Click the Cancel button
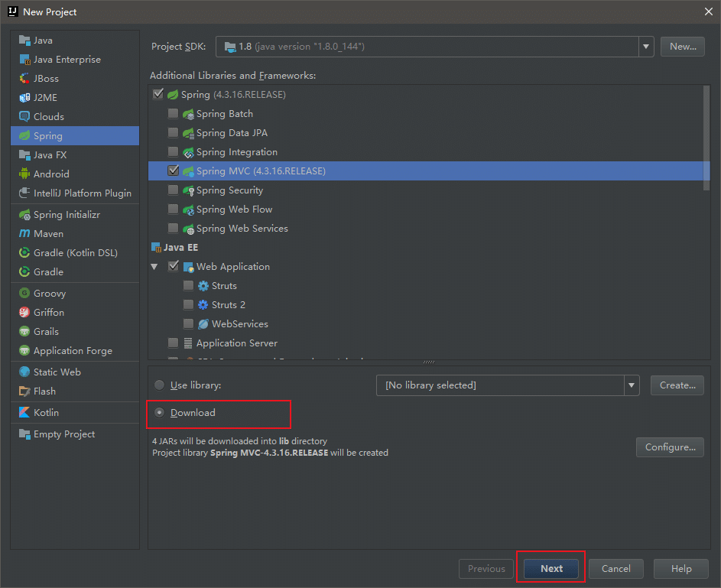The width and height of the screenshot is (721, 588). (x=615, y=569)
